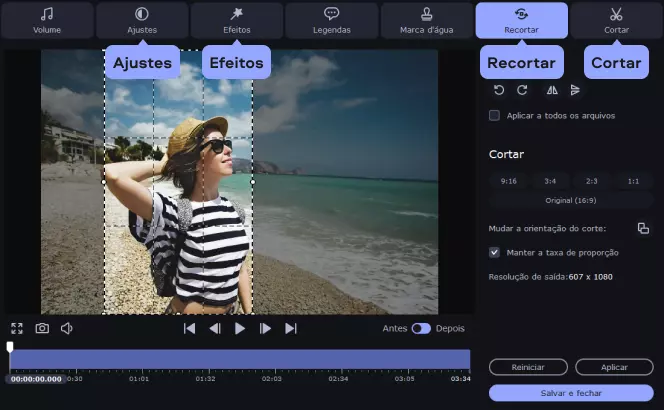This screenshot has height=410, width=664.
Task: Select Original (16:9) ratio
Action: [x=571, y=200]
